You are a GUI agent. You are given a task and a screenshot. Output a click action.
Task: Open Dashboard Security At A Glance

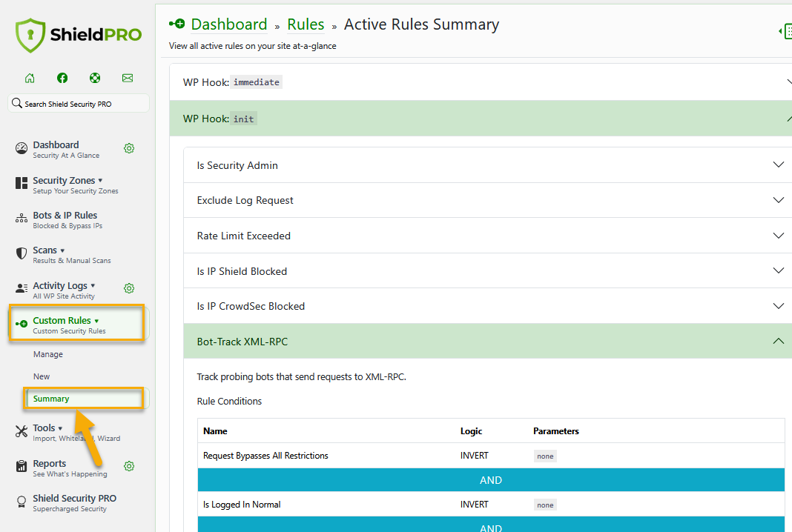pyautogui.click(x=66, y=150)
